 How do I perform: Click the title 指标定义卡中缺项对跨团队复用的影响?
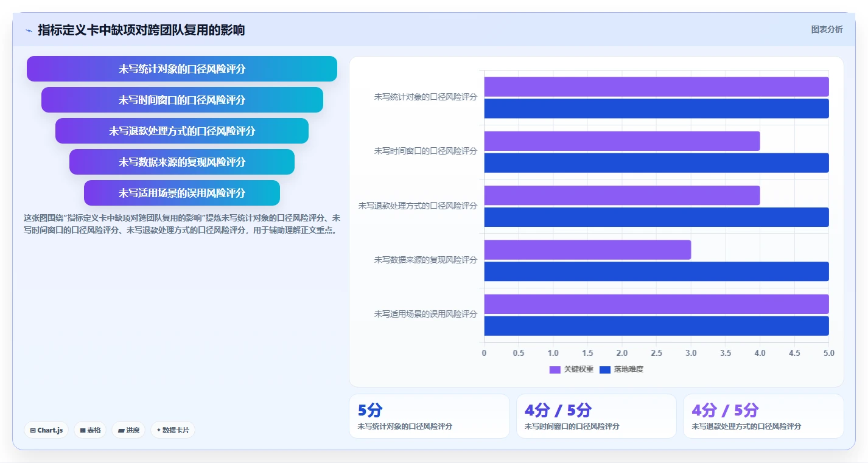coord(141,30)
